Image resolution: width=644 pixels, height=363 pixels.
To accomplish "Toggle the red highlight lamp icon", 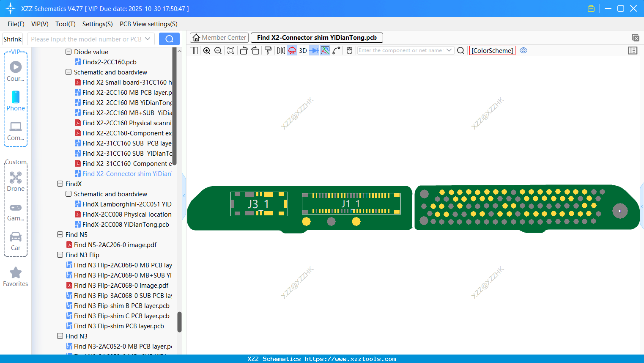I will pos(292,50).
